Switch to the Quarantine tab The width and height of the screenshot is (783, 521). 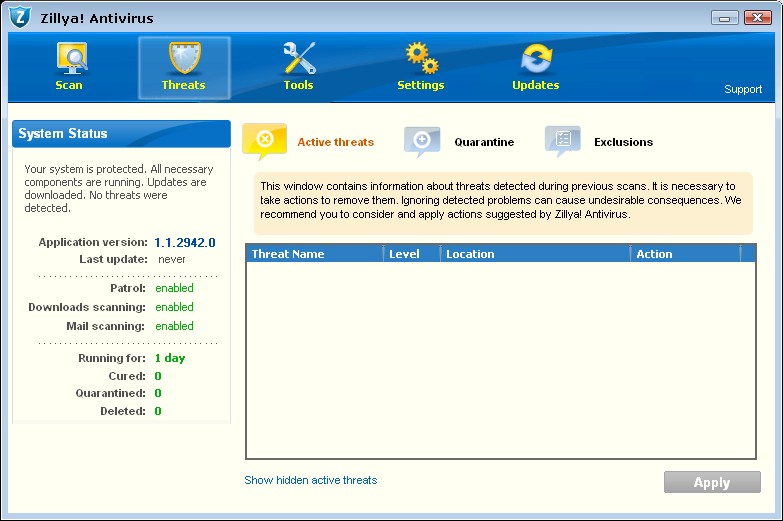tap(484, 142)
